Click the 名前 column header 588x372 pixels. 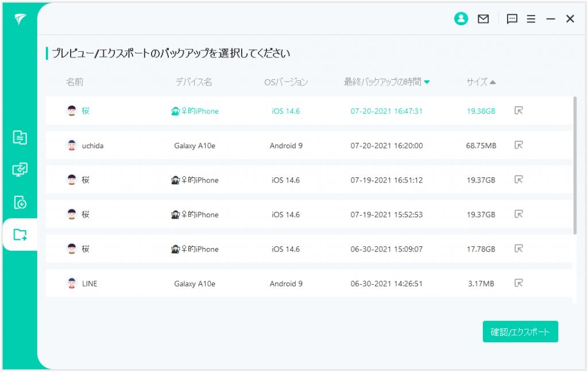pos(75,82)
